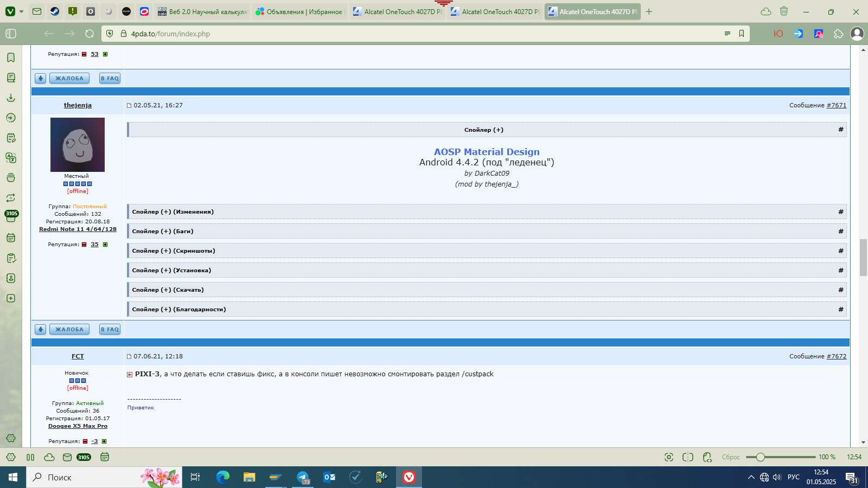
Task: Expand the Спойлер (Скачать) section
Action: tap(487, 290)
